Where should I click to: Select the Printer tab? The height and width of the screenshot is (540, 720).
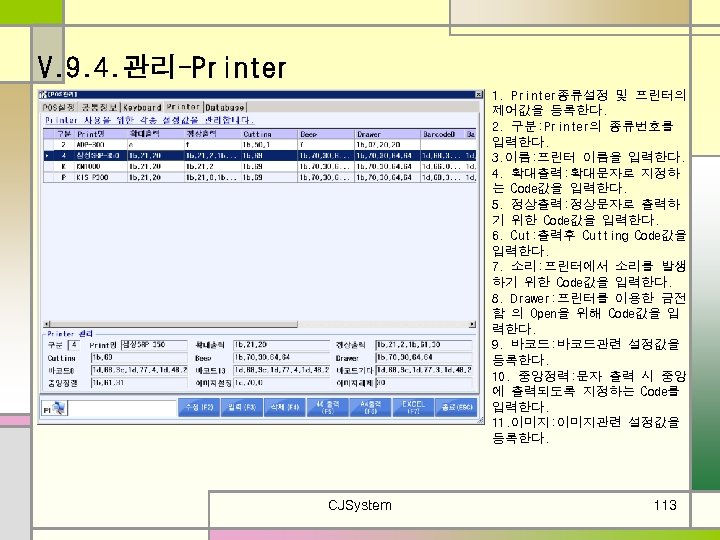(183, 107)
